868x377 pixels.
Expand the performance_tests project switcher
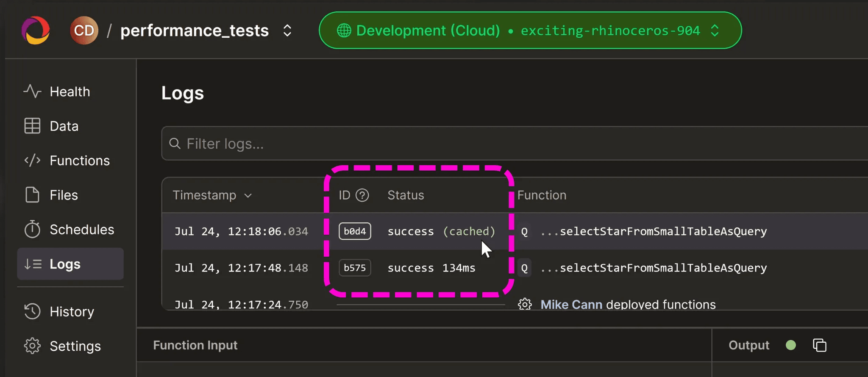pos(287,30)
